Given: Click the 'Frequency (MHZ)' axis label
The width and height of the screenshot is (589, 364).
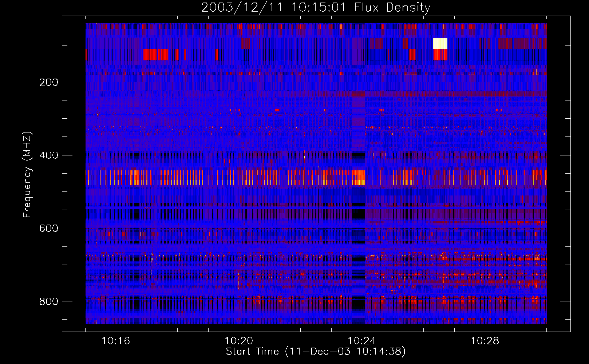Looking at the screenshot, I should 27,174.
